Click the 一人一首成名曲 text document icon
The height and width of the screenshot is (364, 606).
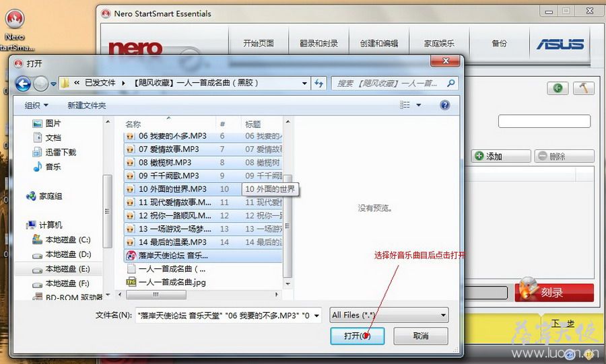tap(131, 268)
